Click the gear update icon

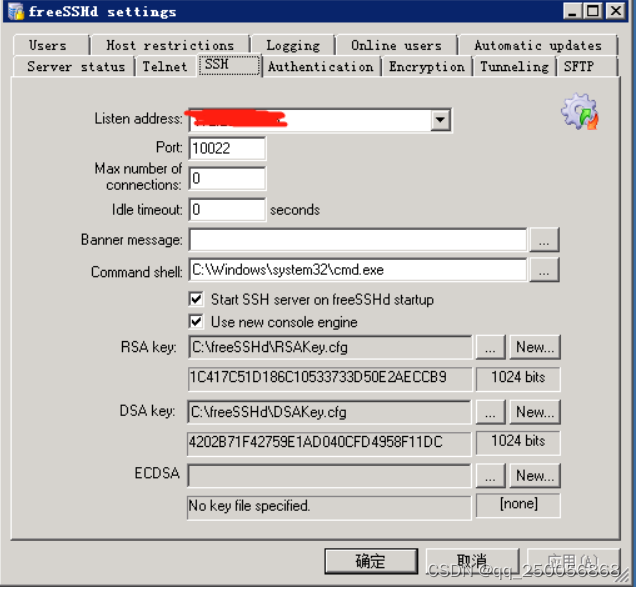click(580, 112)
